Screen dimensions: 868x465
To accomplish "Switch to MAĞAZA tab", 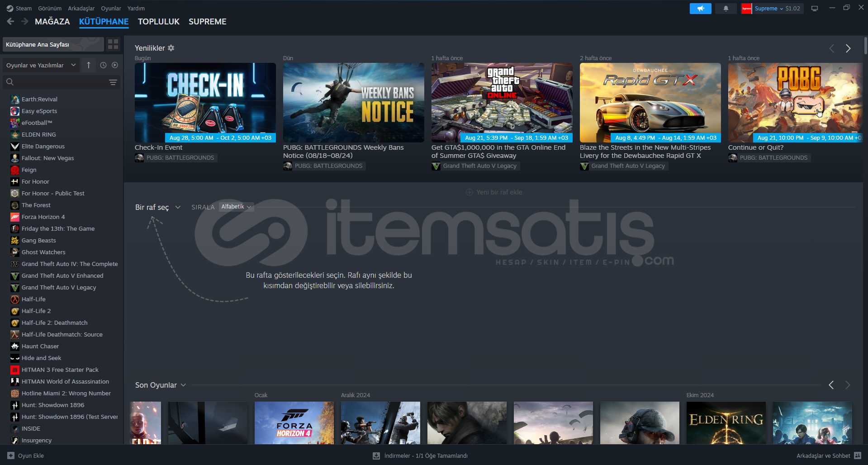I will [x=52, y=21].
